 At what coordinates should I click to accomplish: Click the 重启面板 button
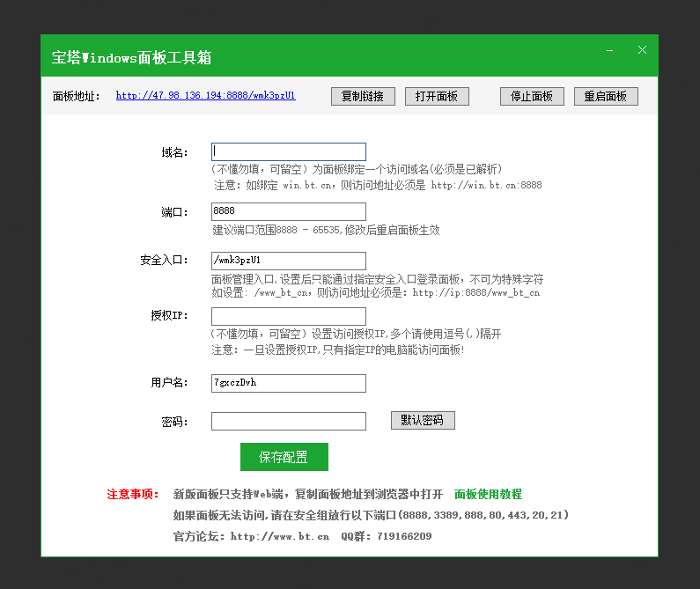606,97
